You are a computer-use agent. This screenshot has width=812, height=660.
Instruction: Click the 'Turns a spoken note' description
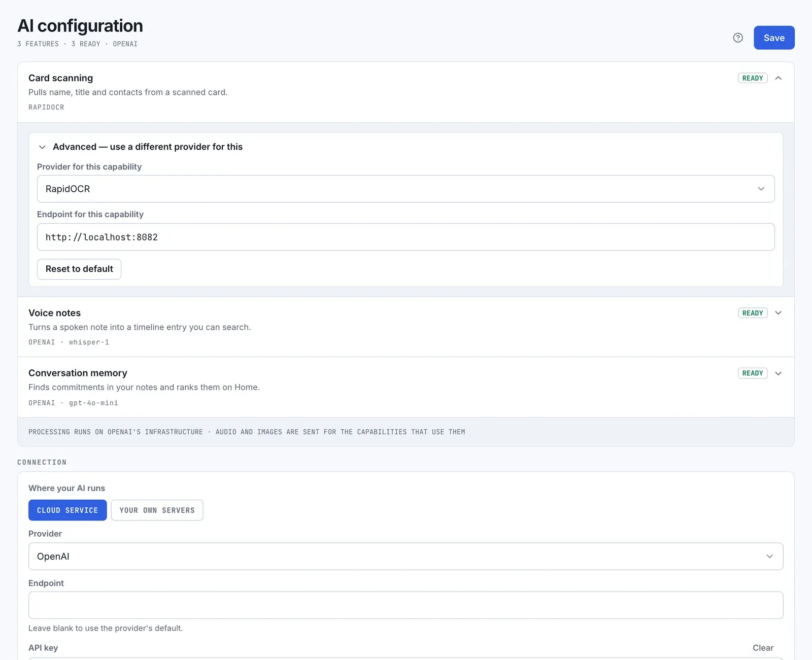(x=140, y=327)
